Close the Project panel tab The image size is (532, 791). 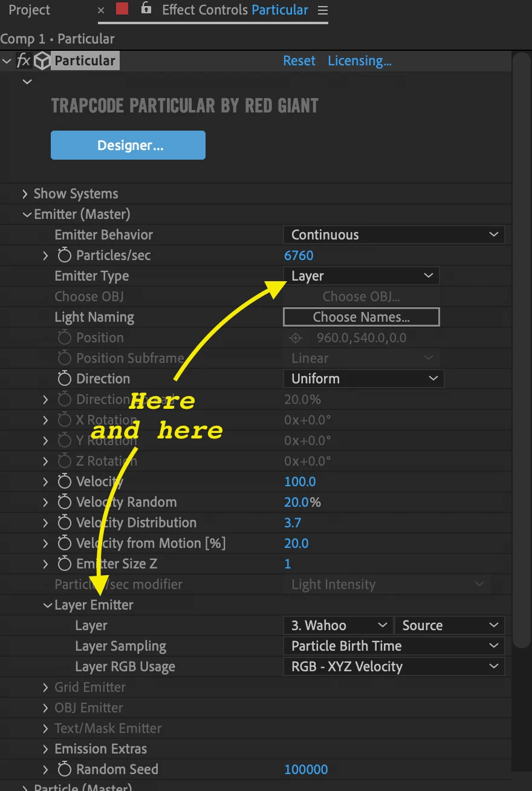click(x=100, y=10)
